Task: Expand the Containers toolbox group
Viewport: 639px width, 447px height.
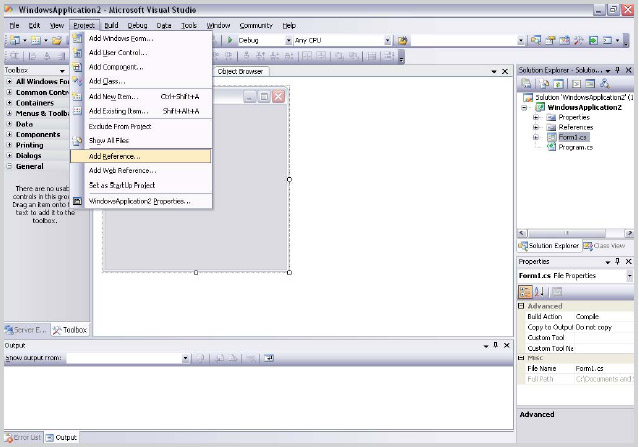Action: [9, 103]
